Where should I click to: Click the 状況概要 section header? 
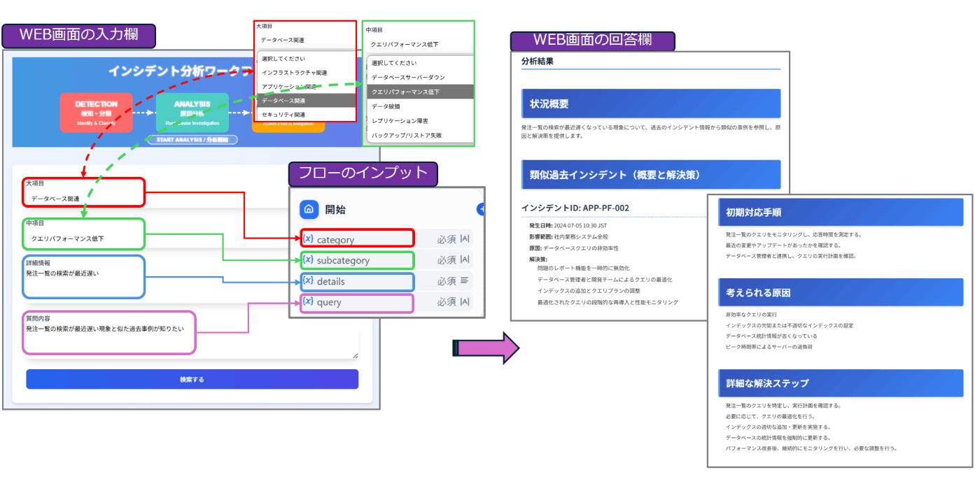pos(651,103)
